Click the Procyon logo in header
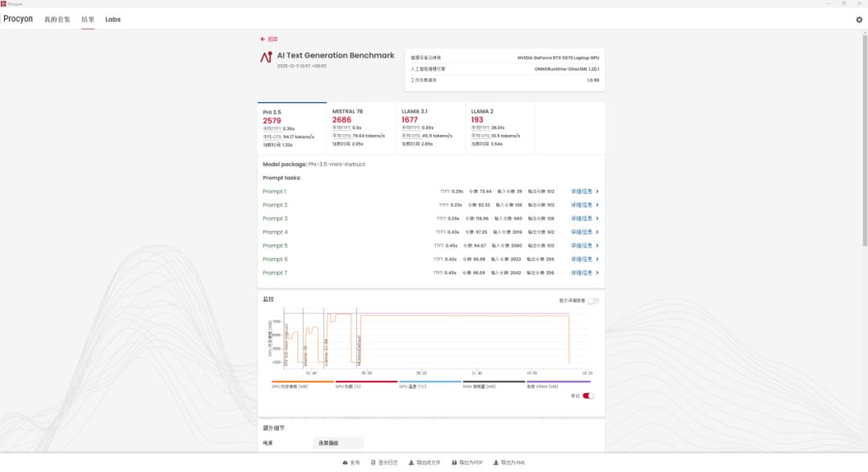 pyautogui.click(x=18, y=18)
